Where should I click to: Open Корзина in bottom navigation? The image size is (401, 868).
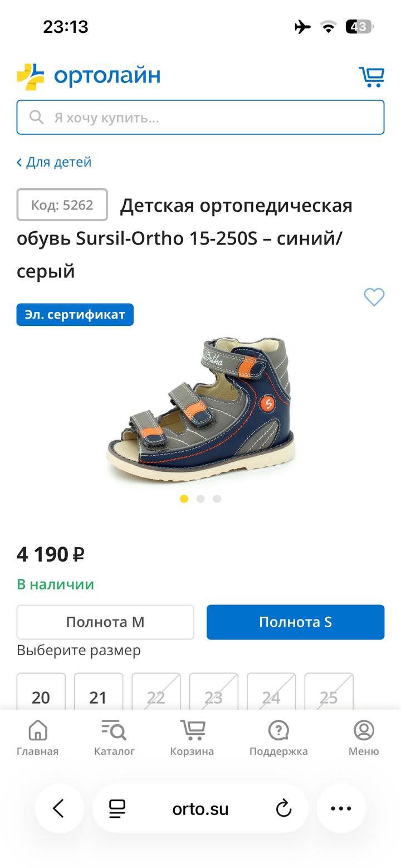pyautogui.click(x=192, y=738)
